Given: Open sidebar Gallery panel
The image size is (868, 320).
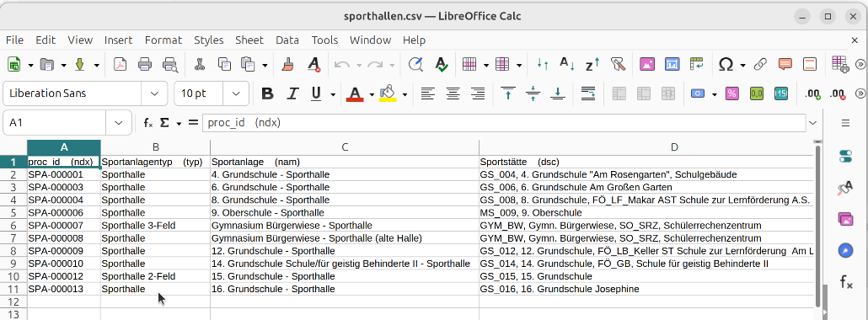Looking at the screenshot, I should point(845,219).
